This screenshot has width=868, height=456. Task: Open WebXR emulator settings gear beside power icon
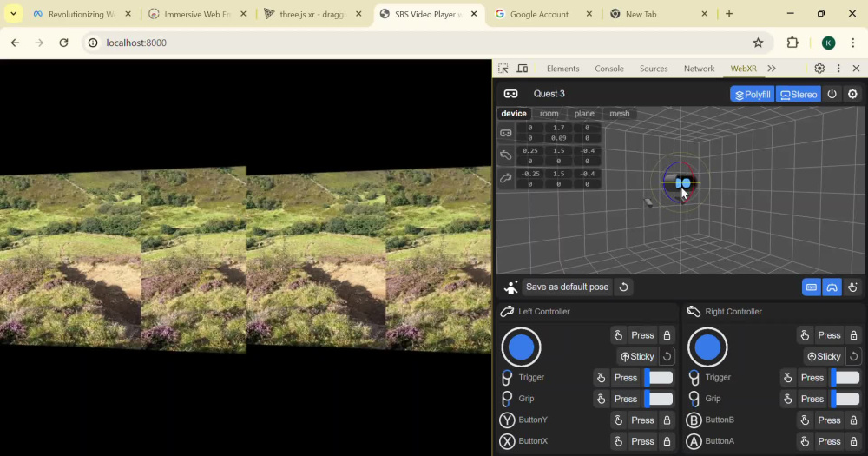click(852, 94)
